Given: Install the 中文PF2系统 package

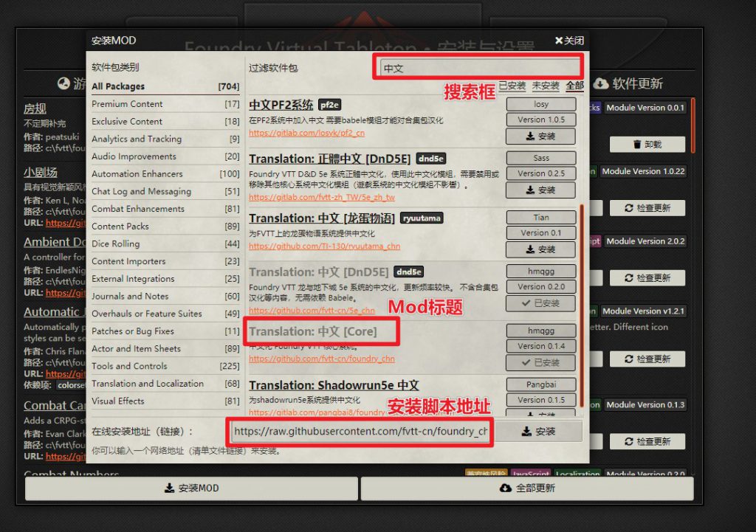Looking at the screenshot, I should pyautogui.click(x=541, y=136).
